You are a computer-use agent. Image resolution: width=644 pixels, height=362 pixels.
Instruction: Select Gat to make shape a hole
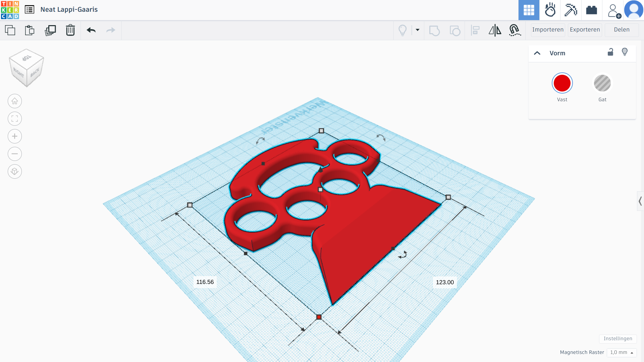[x=602, y=83]
